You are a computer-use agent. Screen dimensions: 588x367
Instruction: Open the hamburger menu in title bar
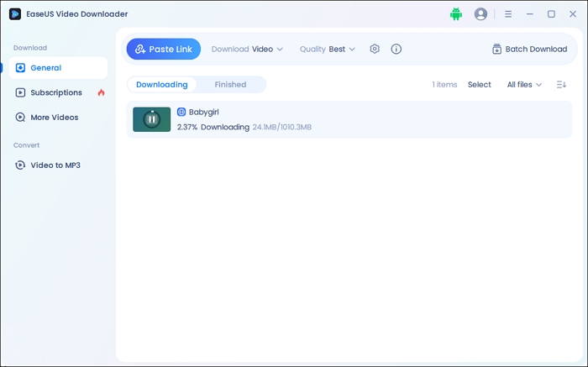click(508, 14)
